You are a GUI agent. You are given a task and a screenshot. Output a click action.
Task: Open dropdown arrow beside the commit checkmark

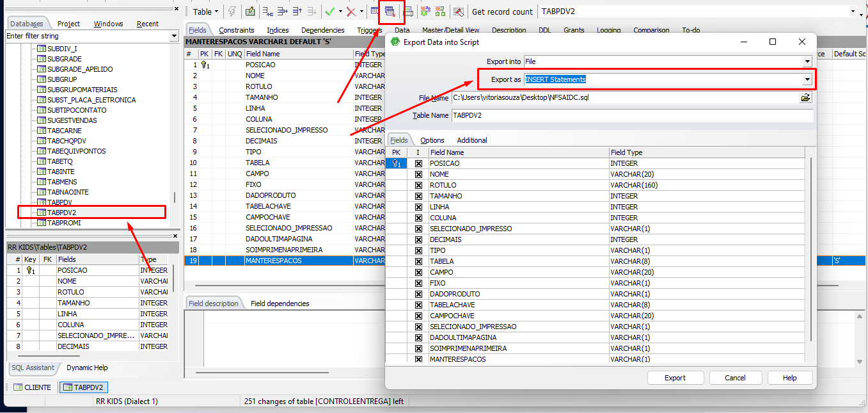click(340, 12)
